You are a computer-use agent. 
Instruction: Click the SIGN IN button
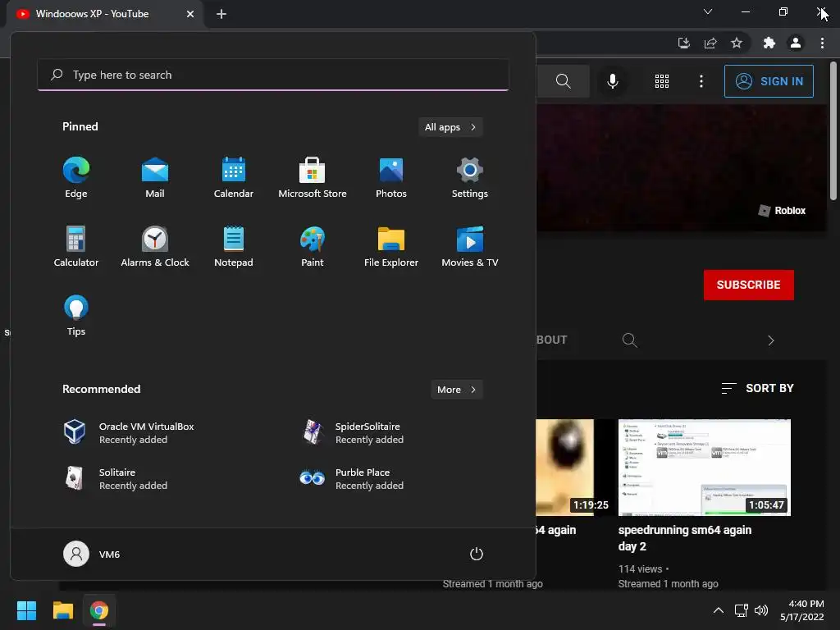(769, 81)
